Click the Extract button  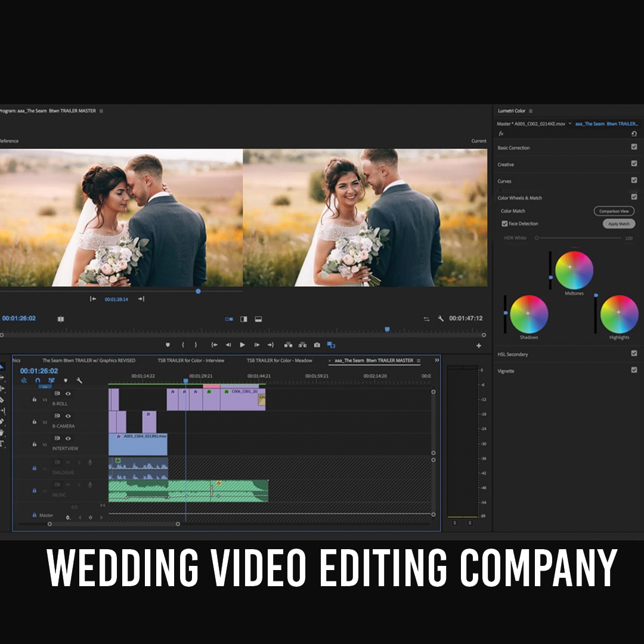[303, 345]
